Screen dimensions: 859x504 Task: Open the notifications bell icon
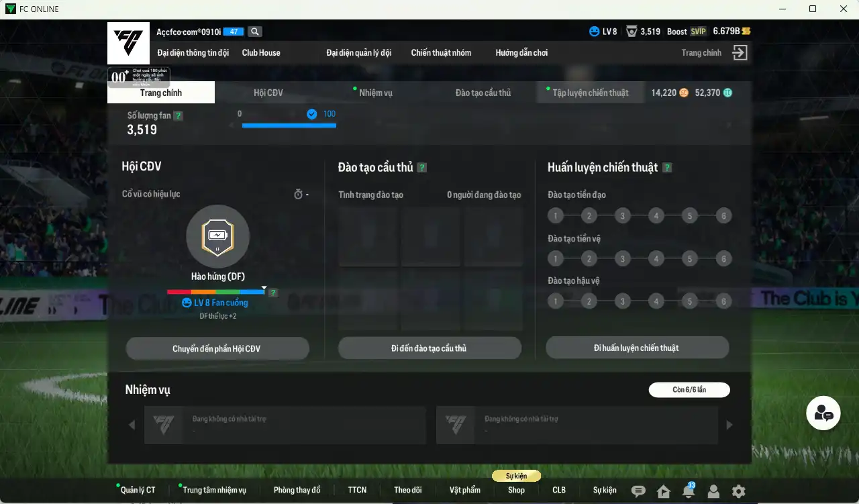[x=688, y=491]
